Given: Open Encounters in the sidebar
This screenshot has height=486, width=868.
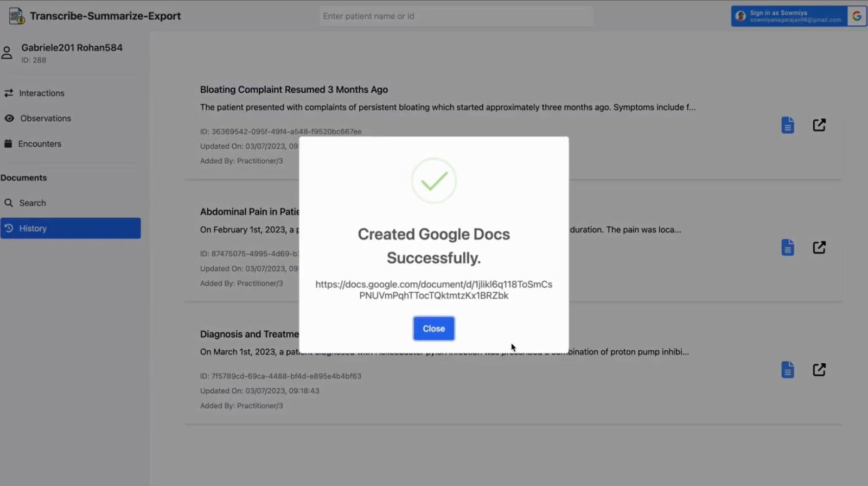Looking at the screenshot, I should (40, 144).
